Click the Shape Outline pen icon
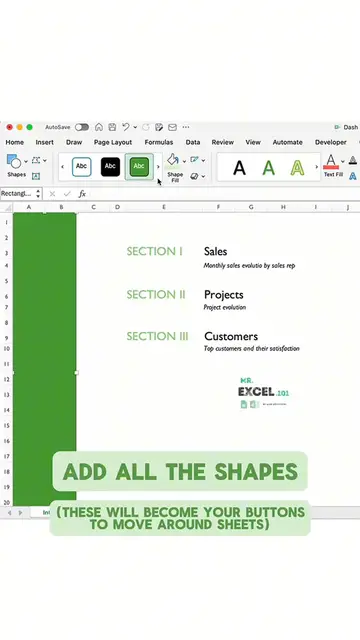The height and width of the screenshot is (640, 360). pyautogui.click(x=195, y=160)
